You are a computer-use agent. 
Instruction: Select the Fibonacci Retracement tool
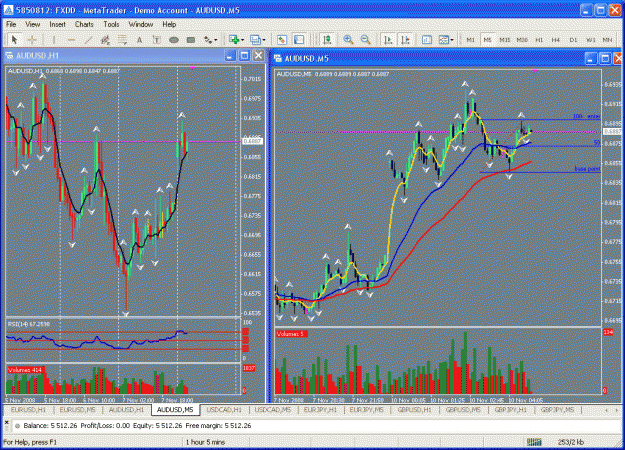coord(122,40)
